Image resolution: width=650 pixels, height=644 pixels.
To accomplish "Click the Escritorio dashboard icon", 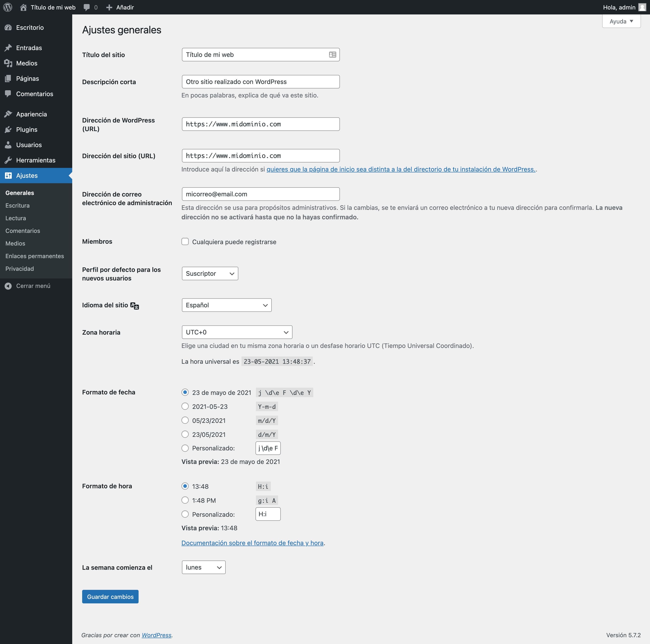I will point(8,28).
